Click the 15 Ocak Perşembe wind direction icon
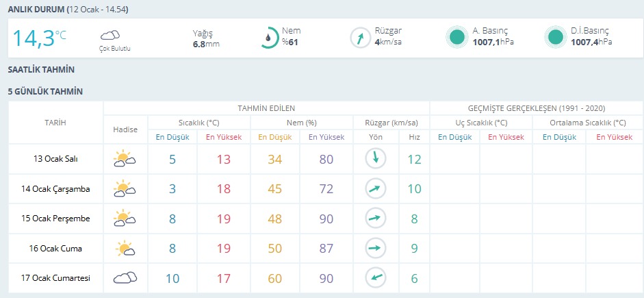The image size is (644, 298). coord(376,219)
